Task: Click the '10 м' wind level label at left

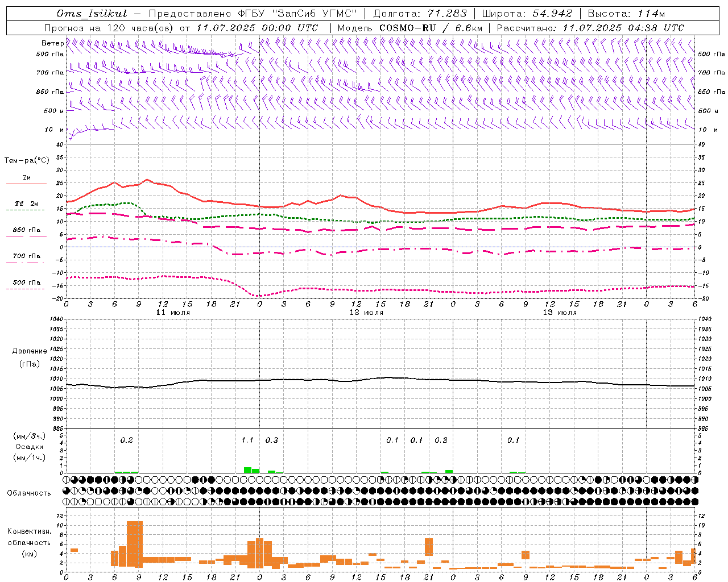Action: 54,130
